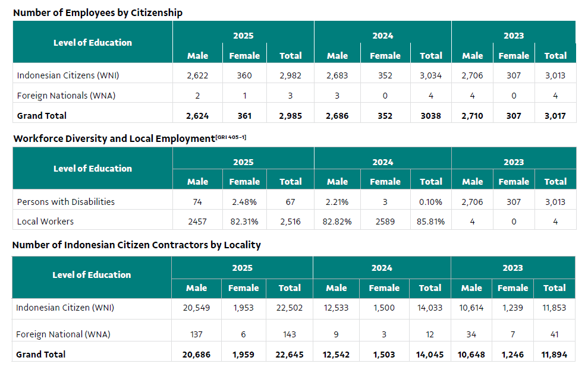
Task: Click the 2025 grand total value 2,985
Action: [290, 116]
